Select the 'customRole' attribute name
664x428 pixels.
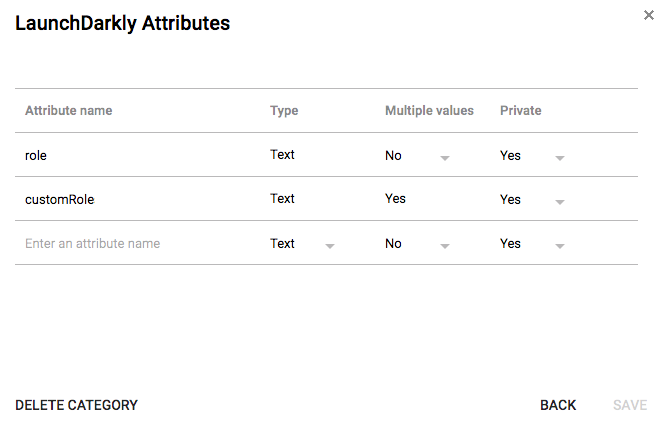point(59,200)
